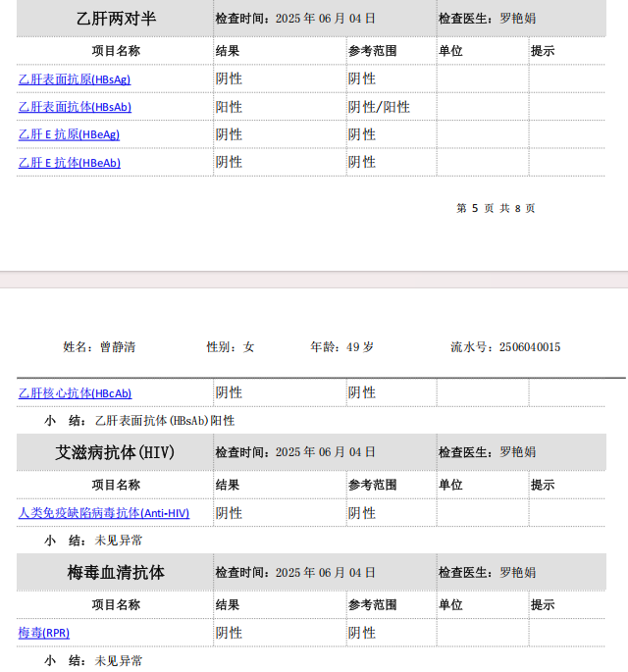Screen dimensions: 628x672
Task: Click the summary text 乙肝表面抗体(HBsAb)阳性
Action: [x=165, y=421]
